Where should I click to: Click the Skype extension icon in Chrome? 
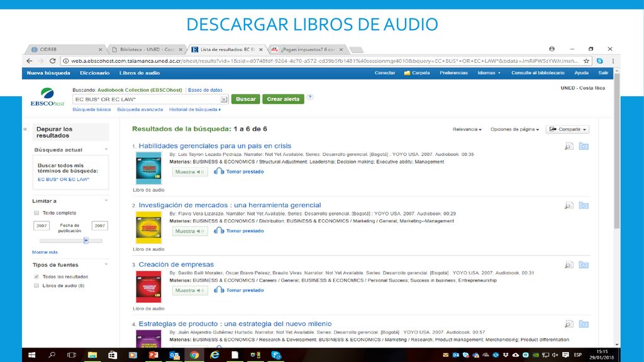coord(599,61)
